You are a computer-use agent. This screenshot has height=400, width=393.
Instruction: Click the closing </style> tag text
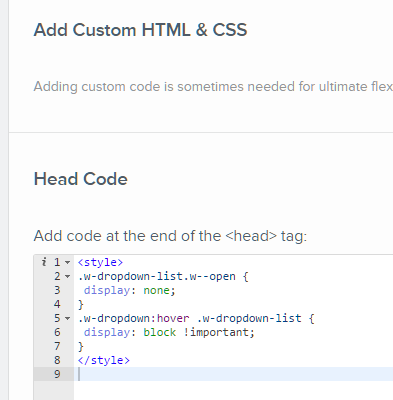click(x=104, y=360)
